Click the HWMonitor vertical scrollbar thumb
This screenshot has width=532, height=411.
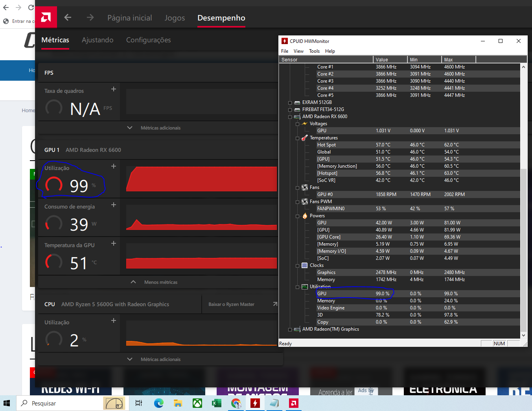(x=523, y=250)
